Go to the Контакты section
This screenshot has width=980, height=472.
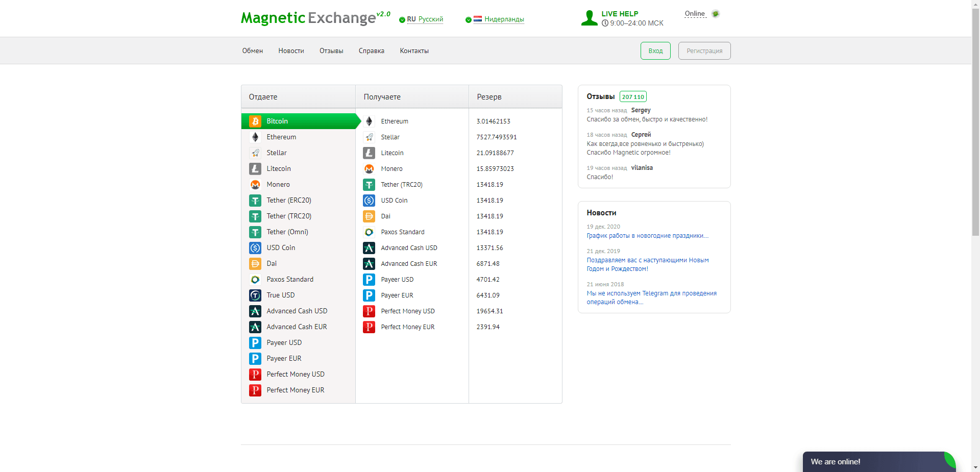point(414,51)
